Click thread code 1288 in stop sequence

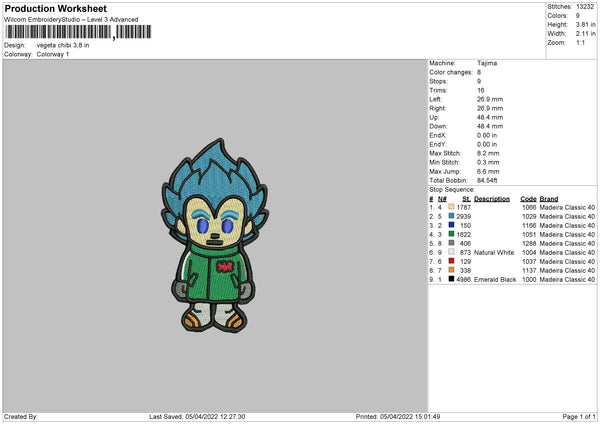pos(529,243)
